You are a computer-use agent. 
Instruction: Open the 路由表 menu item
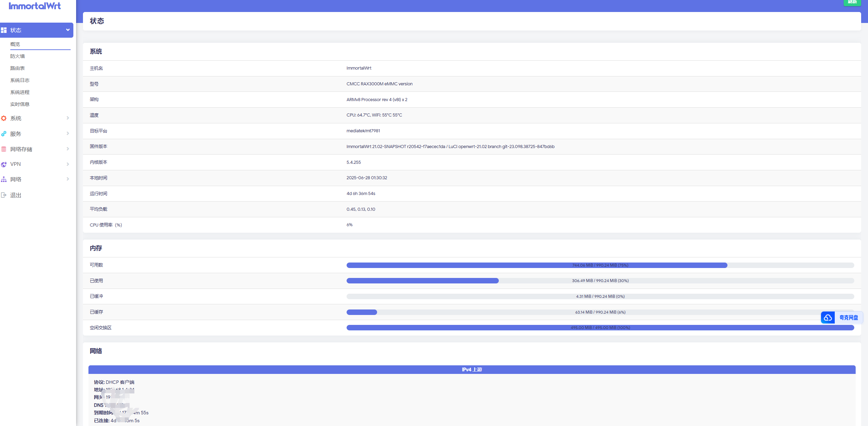click(x=17, y=68)
